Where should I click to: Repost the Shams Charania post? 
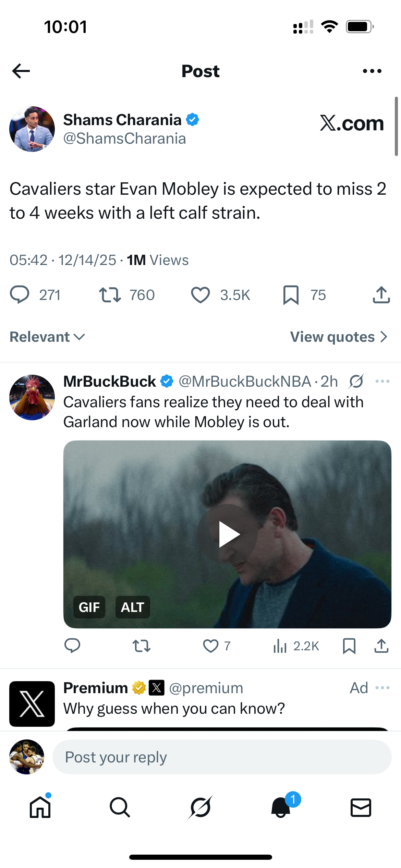(110, 295)
